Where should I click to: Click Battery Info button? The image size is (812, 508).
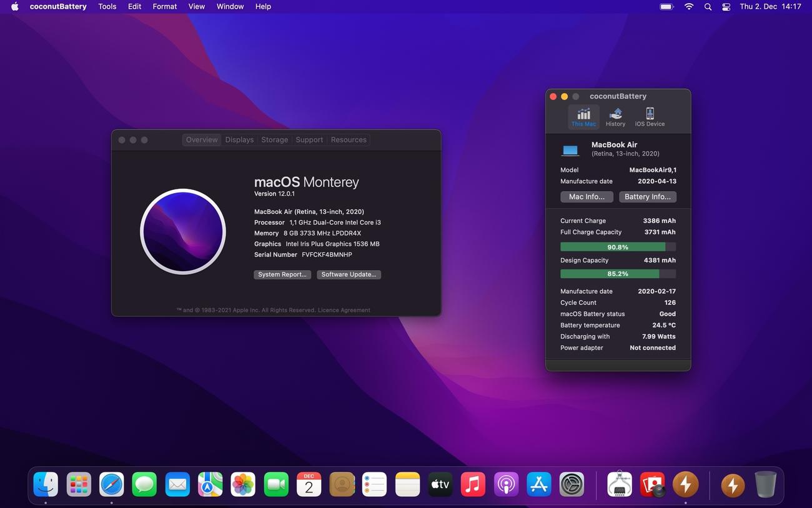648,197
